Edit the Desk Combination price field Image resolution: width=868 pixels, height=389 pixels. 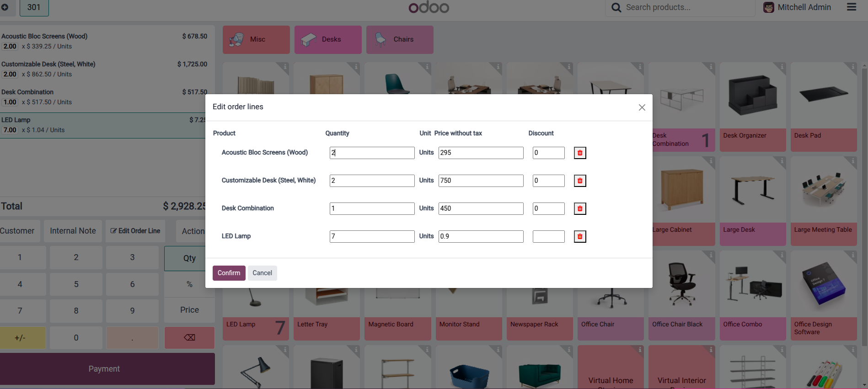pos(481,208)
